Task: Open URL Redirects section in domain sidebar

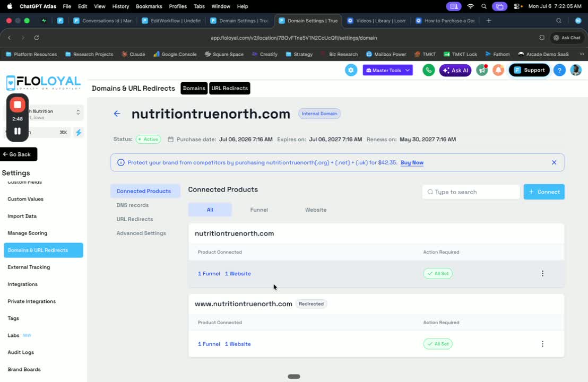Action: [x=135, y=219]
